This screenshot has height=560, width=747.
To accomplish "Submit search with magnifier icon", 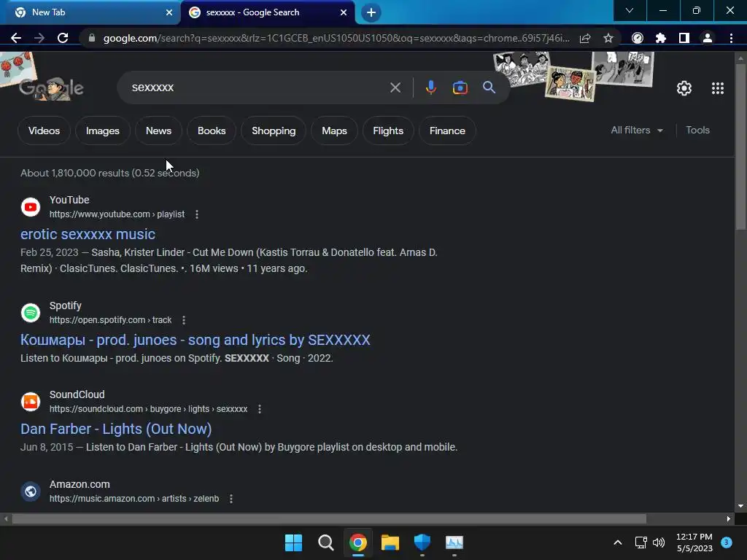I will (489, 87).
